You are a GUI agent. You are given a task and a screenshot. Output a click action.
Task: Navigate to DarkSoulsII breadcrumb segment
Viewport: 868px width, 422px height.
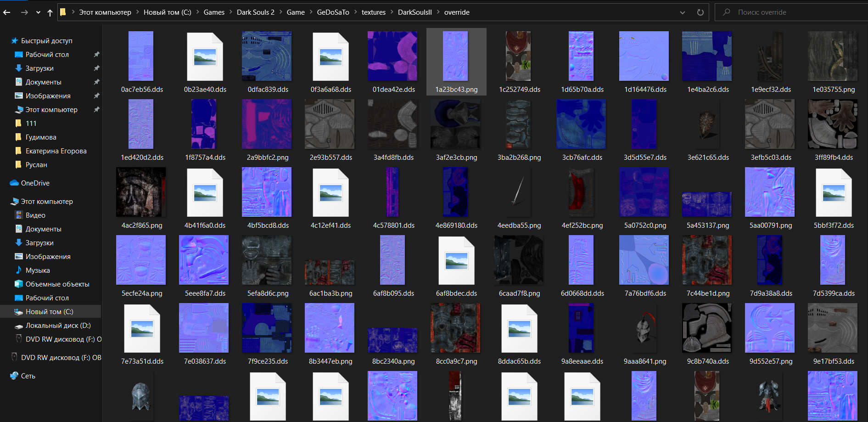pos(414,12)
